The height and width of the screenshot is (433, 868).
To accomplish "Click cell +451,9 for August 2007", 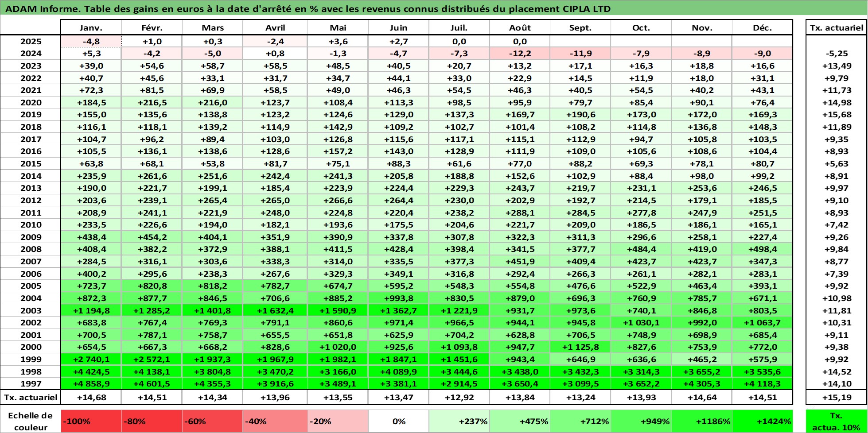I will [520, 262].
